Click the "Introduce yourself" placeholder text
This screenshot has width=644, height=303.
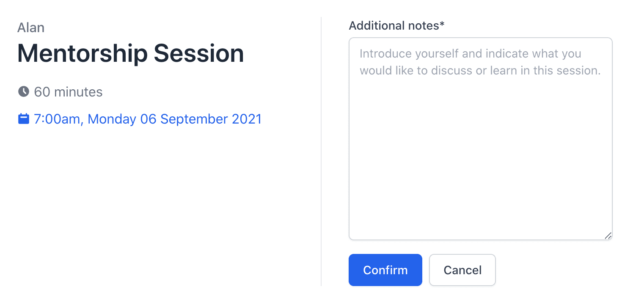click(407, 54)
